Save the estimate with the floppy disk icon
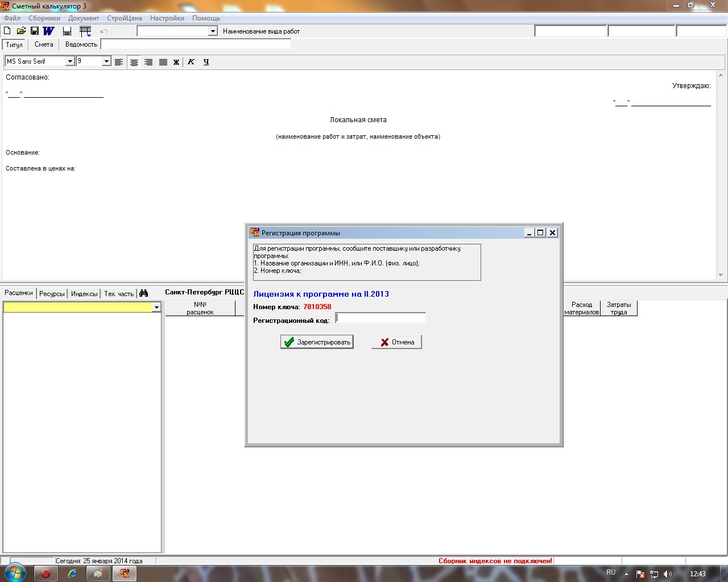The height and width of the screenshot is (582, 728). (35, 31)
